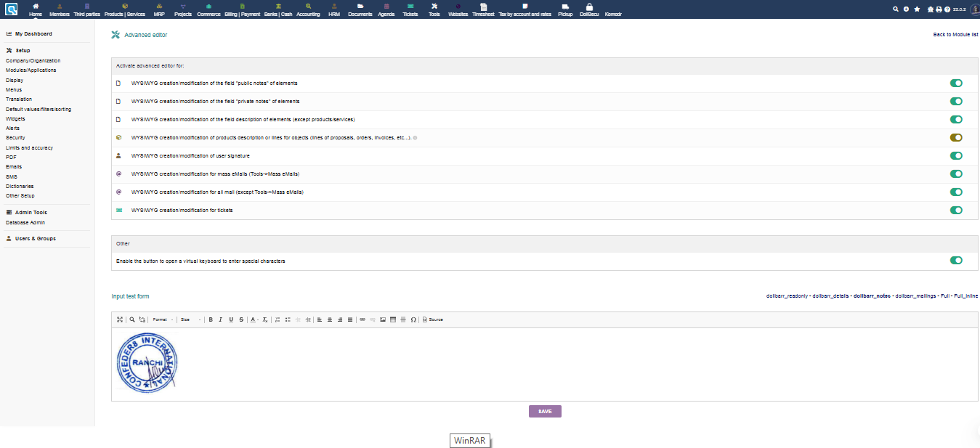Screen dimensions: 980x448
Task: Click the insert image icon in editor
Action: click(x=383, y=319)
